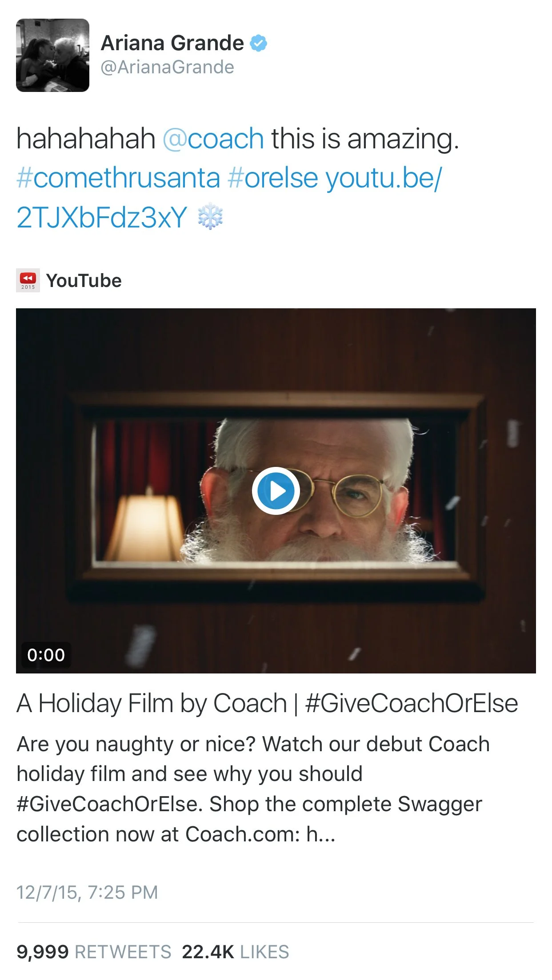Open the Santa video thumbnail

276,491
